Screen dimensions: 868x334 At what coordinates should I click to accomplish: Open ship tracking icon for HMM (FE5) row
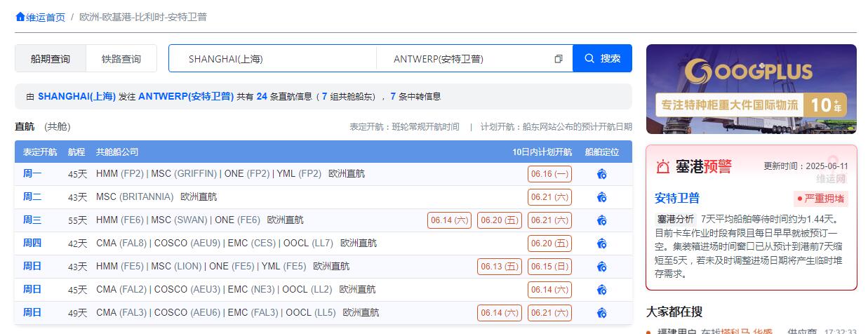(x=601, y=267)
